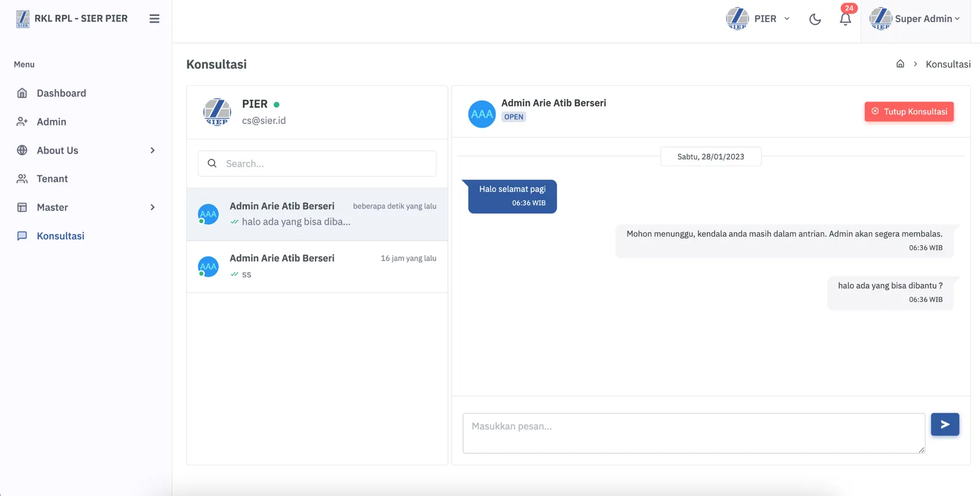Open chat with preview 'ss'

(317, 267)
